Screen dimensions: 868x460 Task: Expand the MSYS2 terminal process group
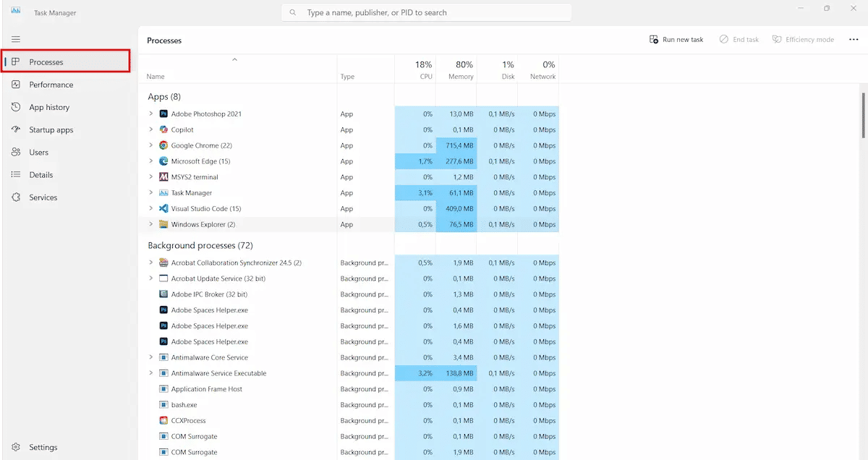150,177
